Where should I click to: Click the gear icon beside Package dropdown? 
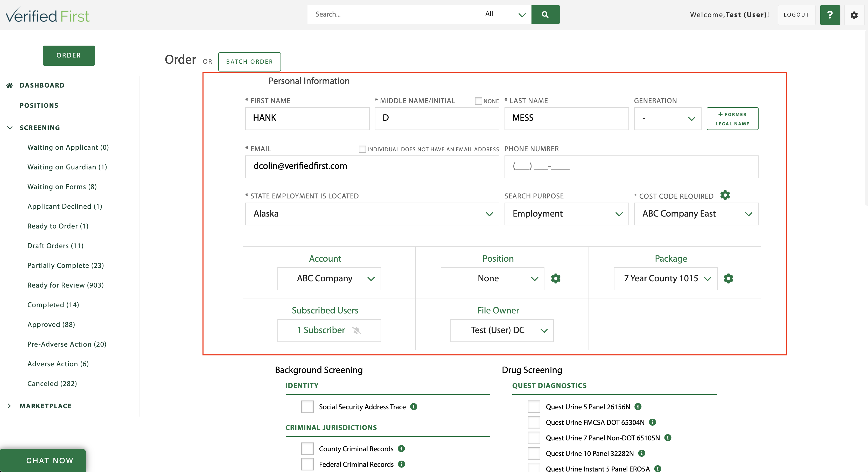[728, 278]
